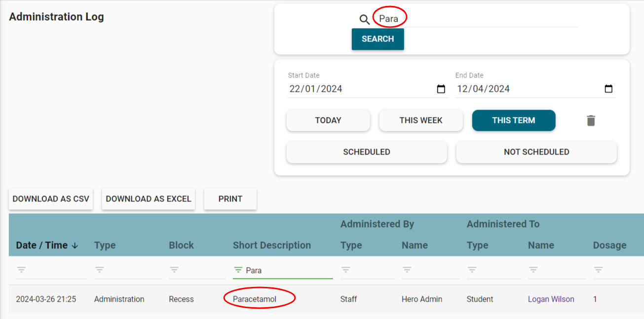Screen dimensions: 644x319
Task: Click the Short Description column header
Action: click(271, 245)
